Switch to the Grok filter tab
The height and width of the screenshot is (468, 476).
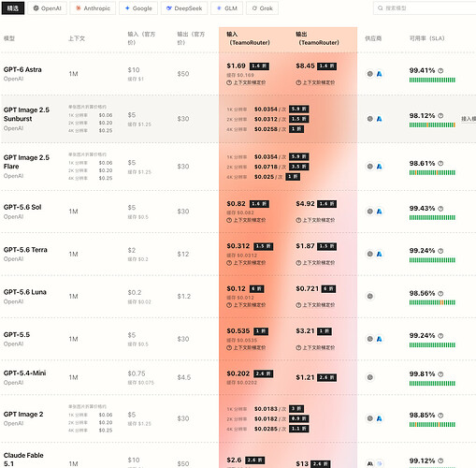[262, 8]
